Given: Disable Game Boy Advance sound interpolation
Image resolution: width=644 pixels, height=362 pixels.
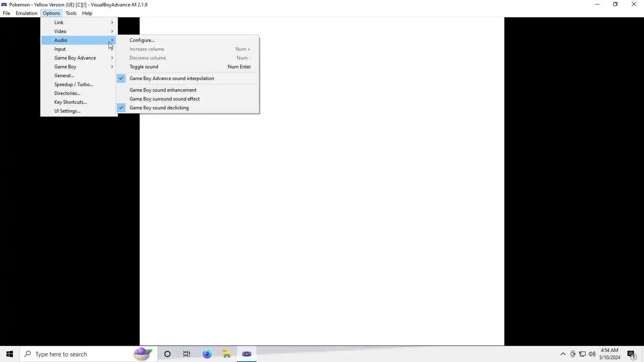Looking at the screenshot, I should pyautogui.click(x=188, y=78).
